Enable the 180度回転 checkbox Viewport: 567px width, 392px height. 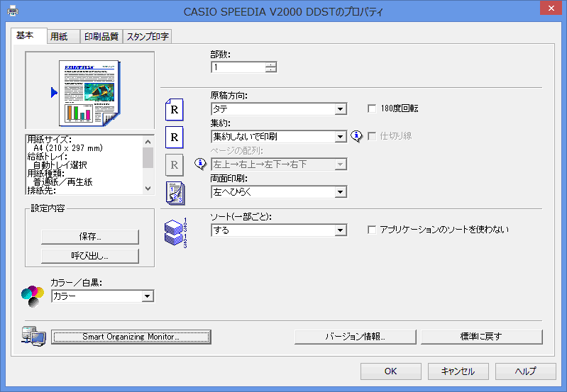coord(372,108)
